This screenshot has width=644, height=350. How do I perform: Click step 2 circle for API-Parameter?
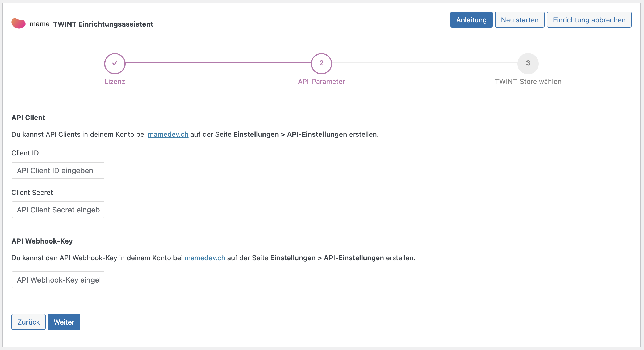pos(321,63)
